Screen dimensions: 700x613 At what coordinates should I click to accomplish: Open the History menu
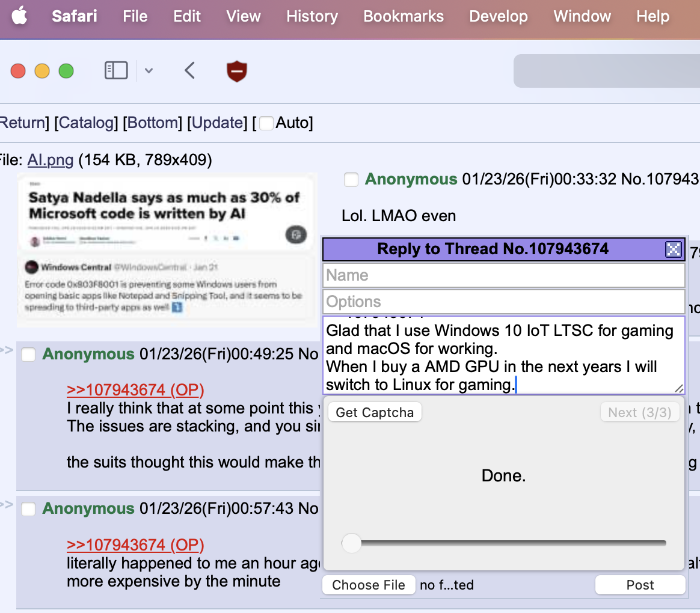(x=312, y=16)
